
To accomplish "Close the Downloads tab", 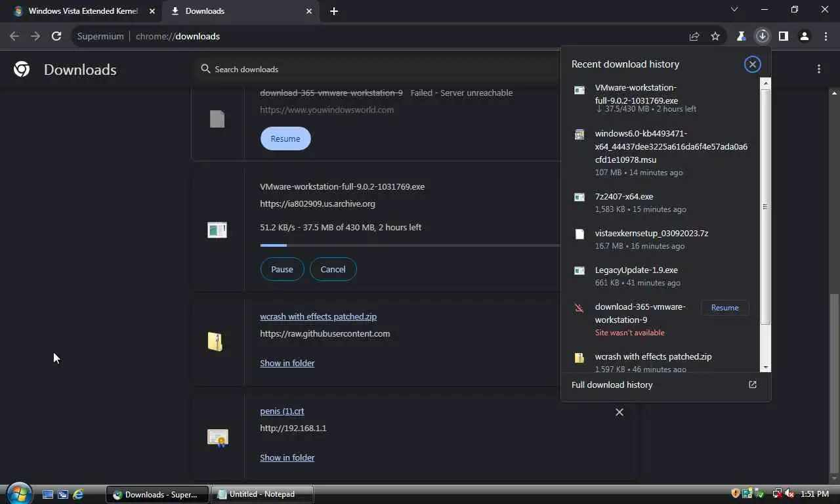I will [309, 11].
